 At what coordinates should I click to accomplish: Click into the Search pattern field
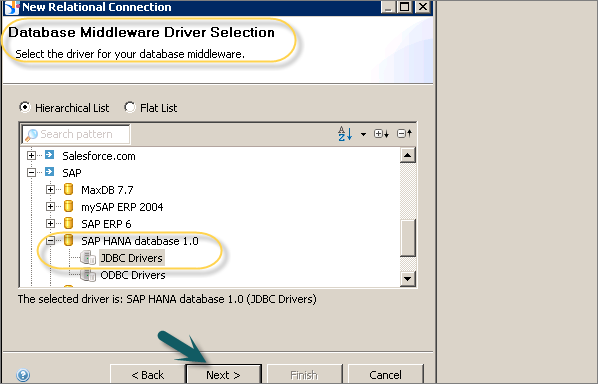pyautogui.click(x=76, y=134)
